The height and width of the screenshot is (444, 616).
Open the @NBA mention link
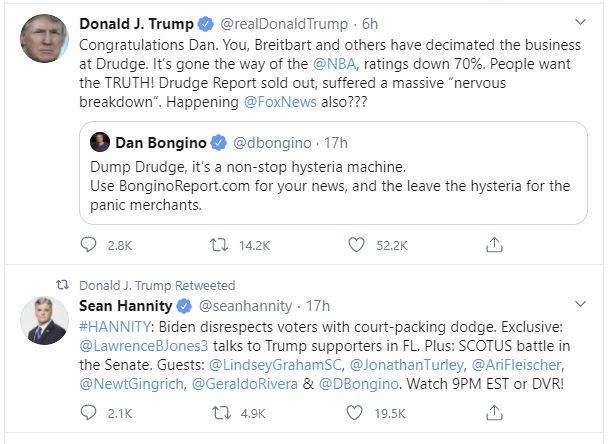[x=334, y=64]
